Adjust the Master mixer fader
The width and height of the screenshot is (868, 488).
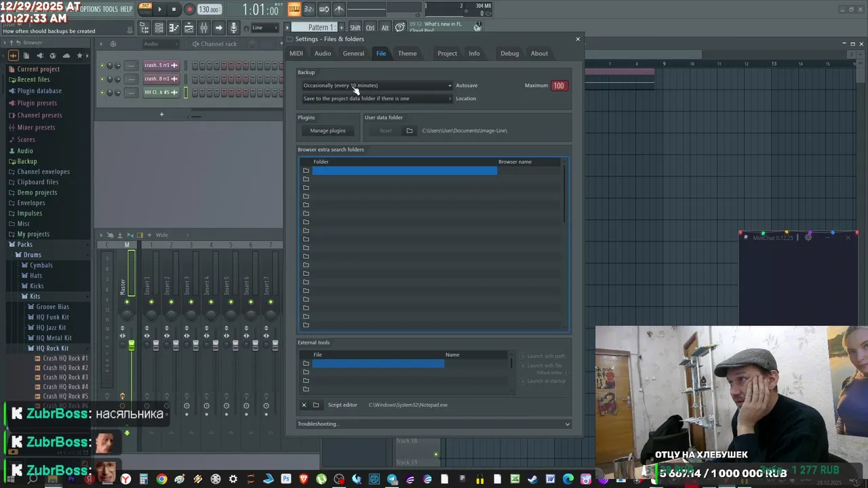point(132,345)
